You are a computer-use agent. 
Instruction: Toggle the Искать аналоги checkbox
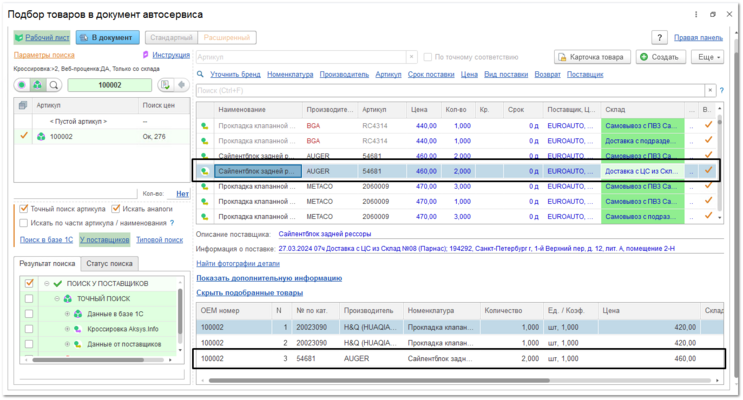point(115,209)
